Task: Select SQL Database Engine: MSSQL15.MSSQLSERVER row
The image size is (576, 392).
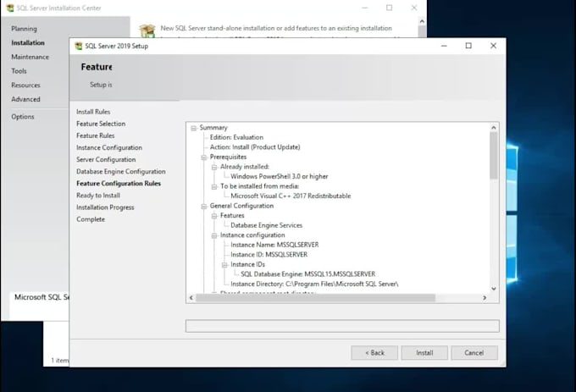Action: pyautogui.click(x=307, y=274)
